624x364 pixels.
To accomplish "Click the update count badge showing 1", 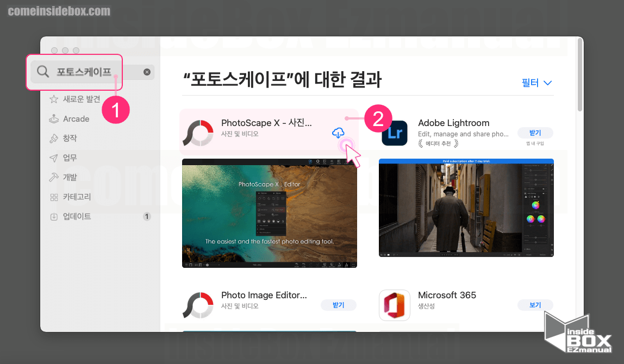I will pyautogui.click(x=147, y=216).
